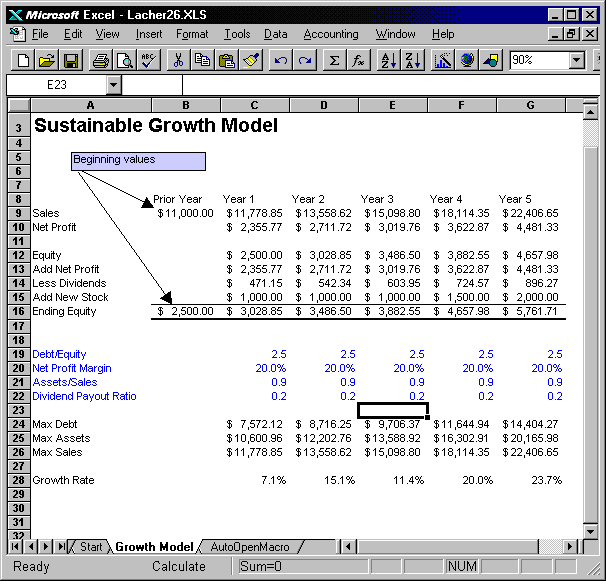Click the Name Box showing E23

point(56,85)
